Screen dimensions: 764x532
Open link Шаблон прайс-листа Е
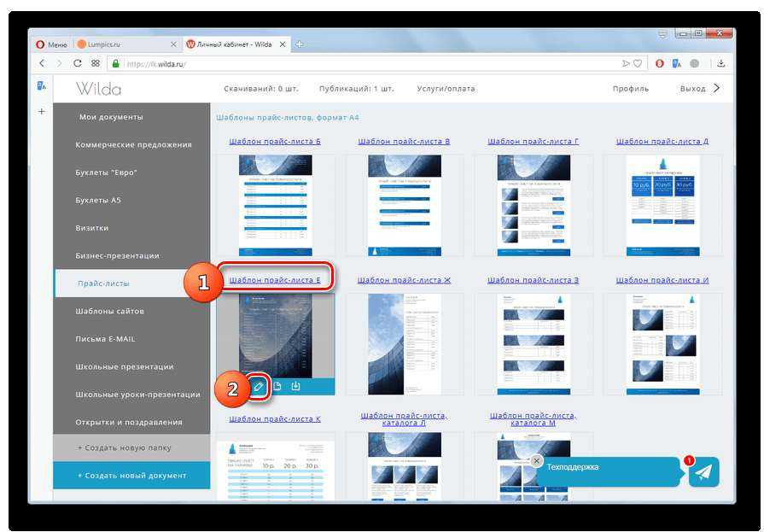tap(275, 280)
